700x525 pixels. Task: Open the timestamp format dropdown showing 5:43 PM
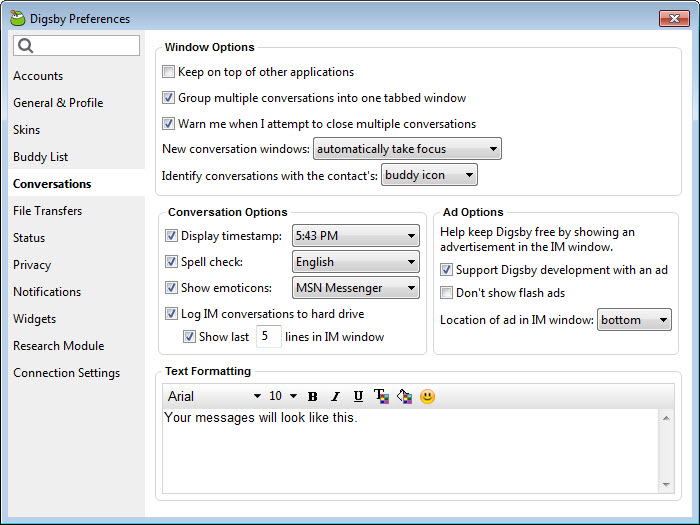click(356, 236)
